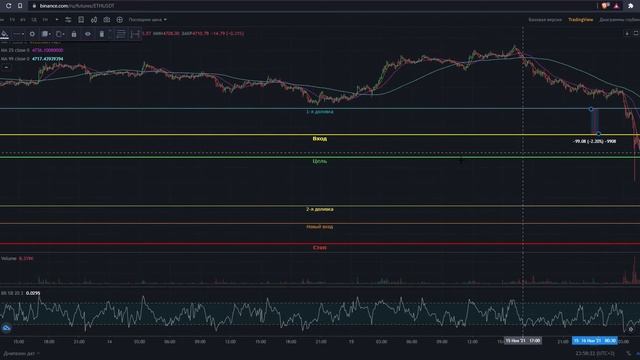Screen dimensions: 640x360
Task: Click the oscillator indicator value 0.0295
Action: (x=33, y=293)
